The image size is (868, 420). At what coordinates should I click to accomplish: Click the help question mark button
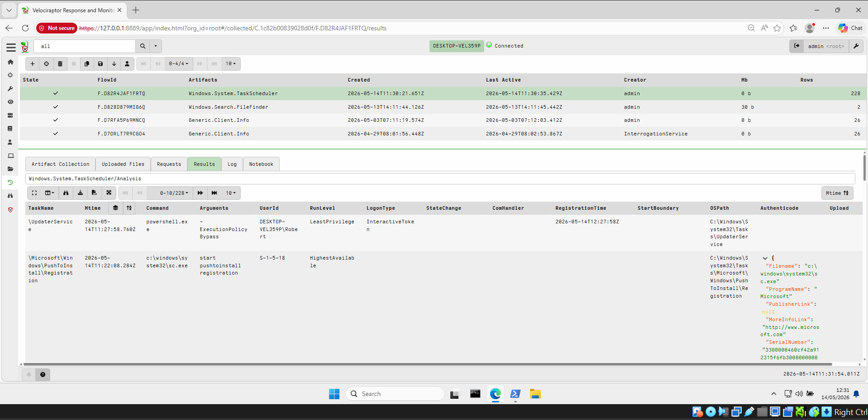coord(43,375)
